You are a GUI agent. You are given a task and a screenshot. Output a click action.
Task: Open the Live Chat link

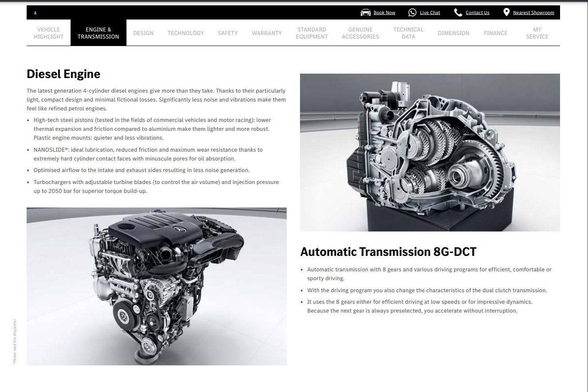(x=430, y=13)
